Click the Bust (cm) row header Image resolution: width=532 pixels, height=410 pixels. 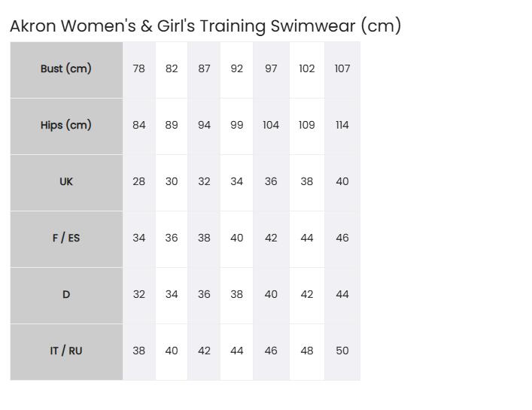tap(66, 70)
